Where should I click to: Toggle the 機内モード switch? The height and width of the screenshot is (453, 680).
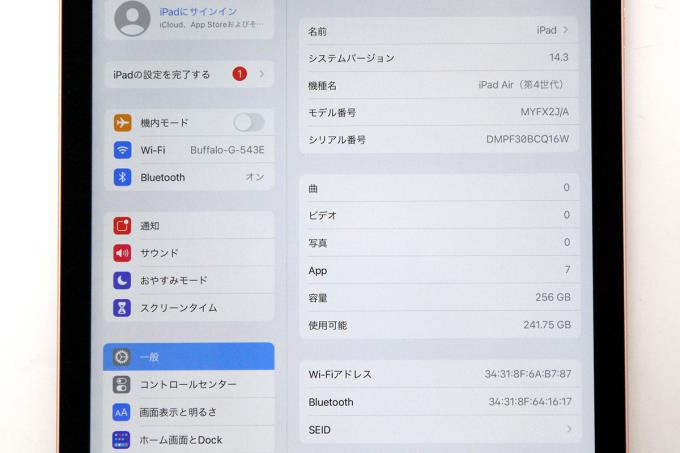click(249, 122)
